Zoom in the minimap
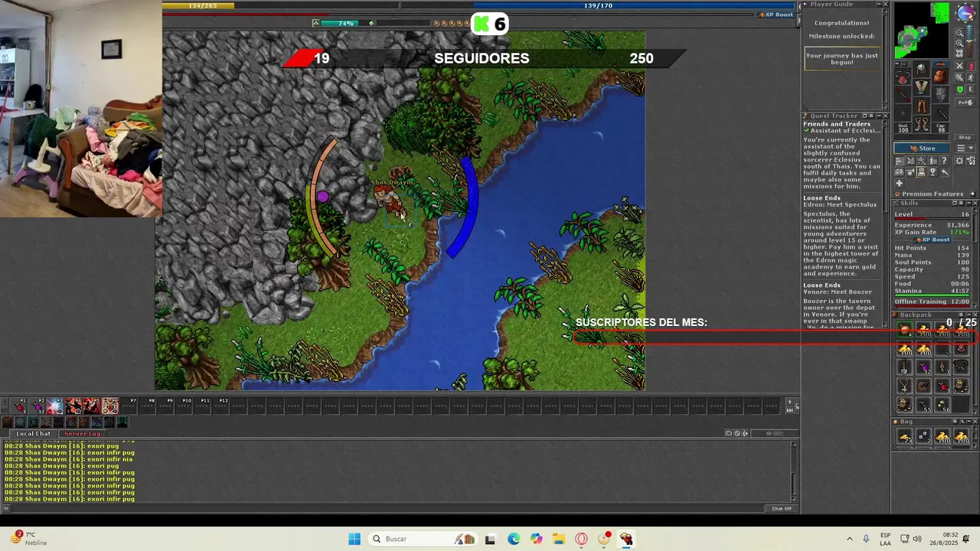 959,43
